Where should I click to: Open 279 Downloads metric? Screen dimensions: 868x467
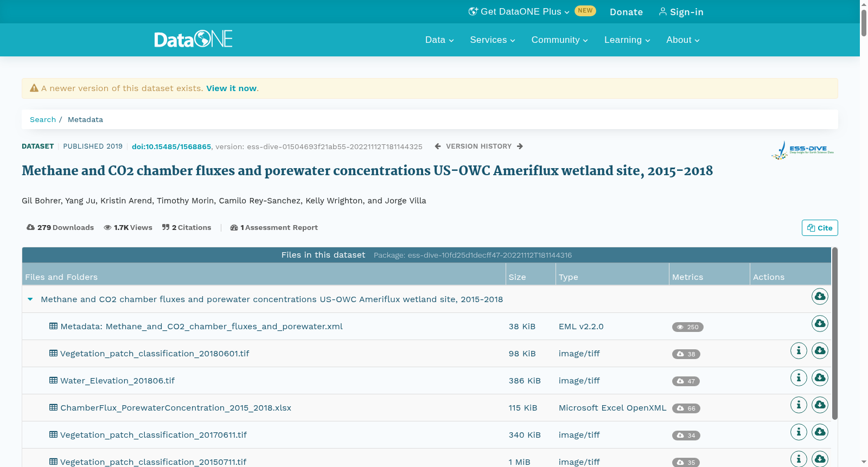60,228
